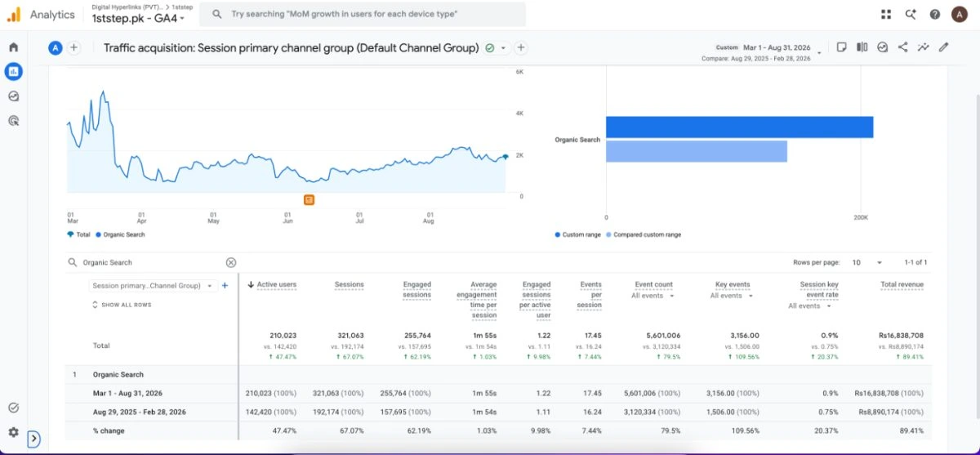Toggle the Organic Search line chart legend item

click(x=120, y=234)
